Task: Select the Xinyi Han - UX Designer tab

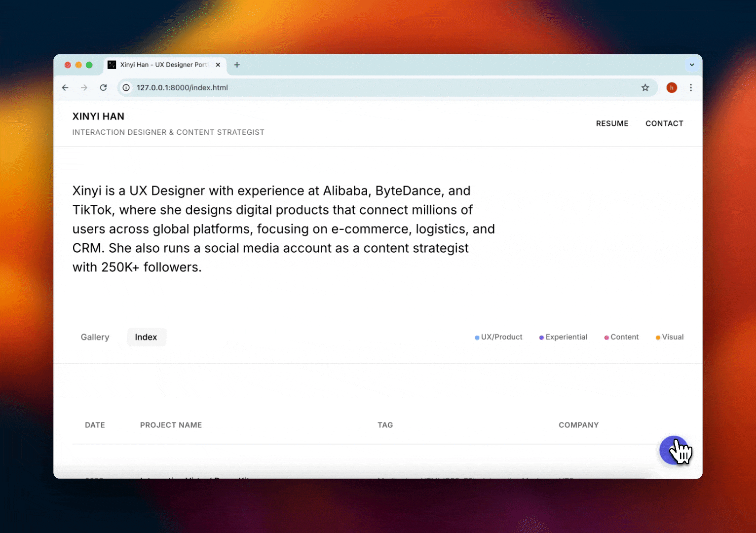Action: point(165,65)
